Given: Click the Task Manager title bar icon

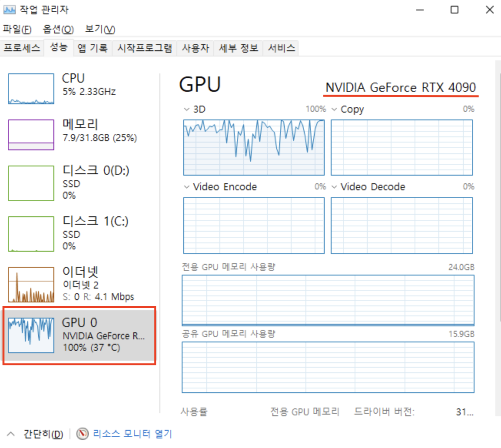Looking at the screenshot, I should (x=9, y=10).
